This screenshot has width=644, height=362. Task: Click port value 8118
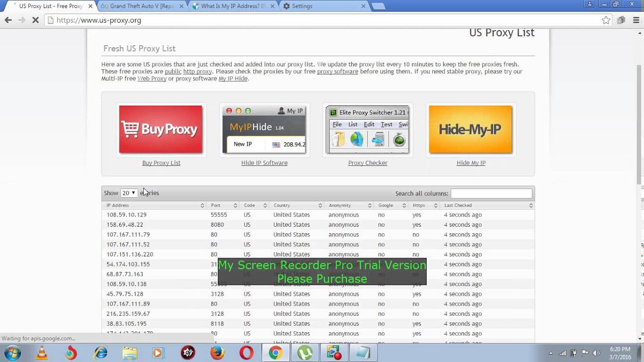pos(217,324)
